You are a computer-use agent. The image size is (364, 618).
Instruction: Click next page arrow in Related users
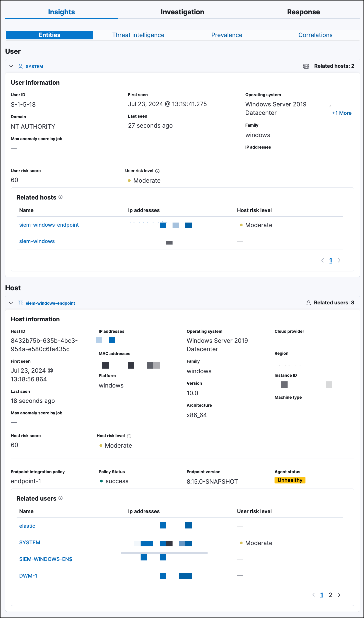pos(339,595)
